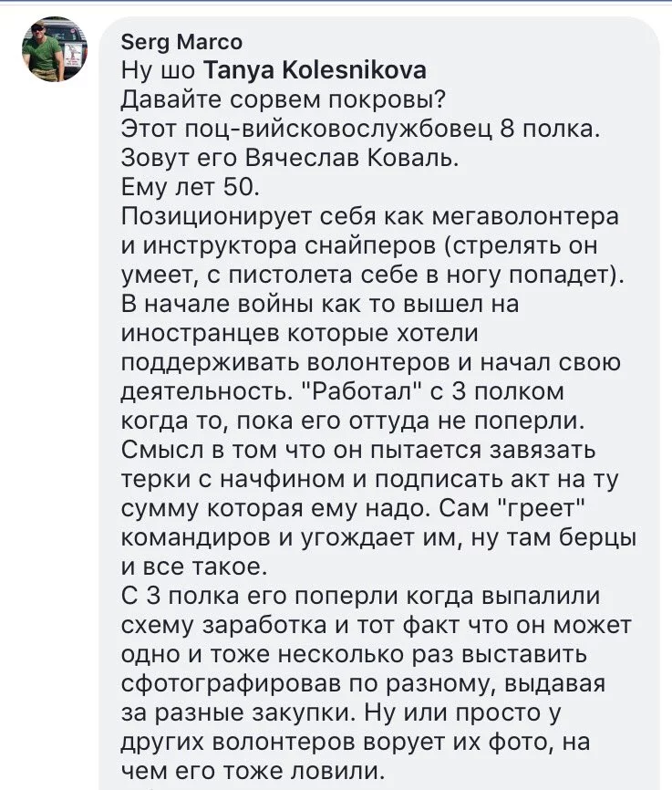Click the sentence mentioning '8 полка'
672x790 pixels.
coord(360,129)
